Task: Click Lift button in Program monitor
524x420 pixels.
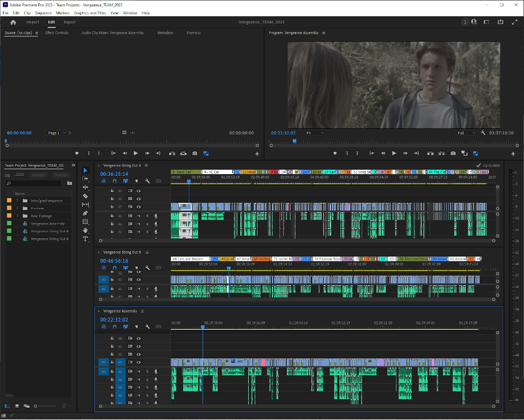Action: (431, 153)
